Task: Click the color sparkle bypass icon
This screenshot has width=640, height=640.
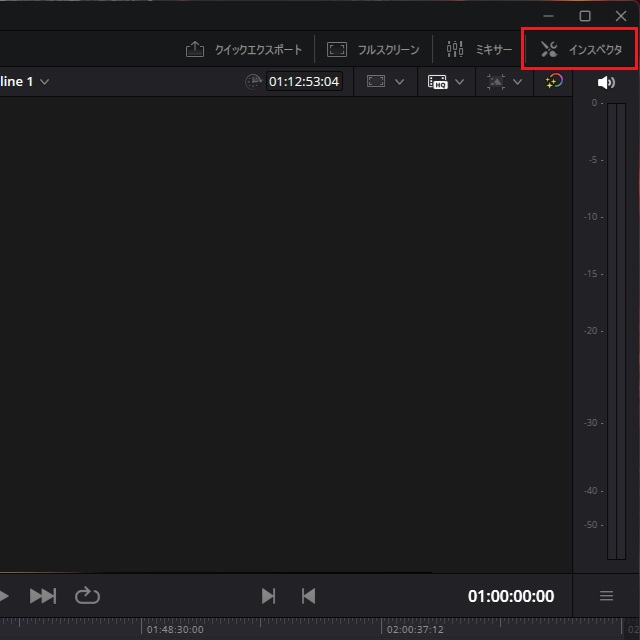Action: pos(554,81)
